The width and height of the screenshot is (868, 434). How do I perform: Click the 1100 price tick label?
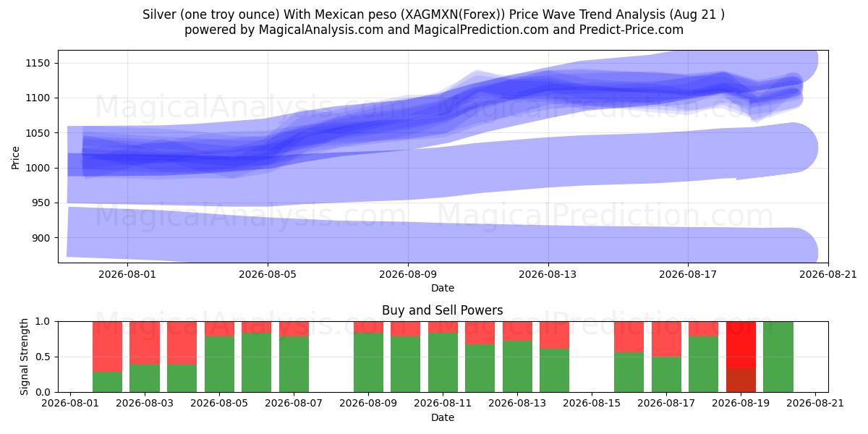pyautogui.click(x=37, y=98)
